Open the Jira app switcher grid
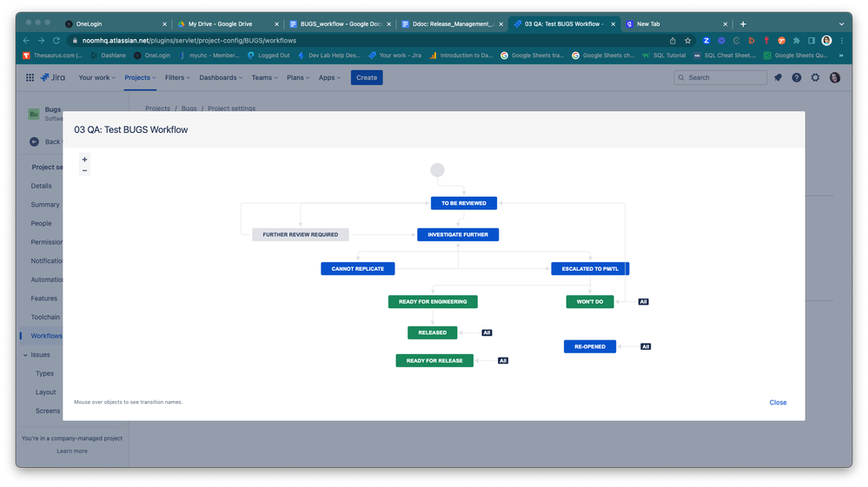The width and height of the screenshot is (868, 487). point(30,78)
